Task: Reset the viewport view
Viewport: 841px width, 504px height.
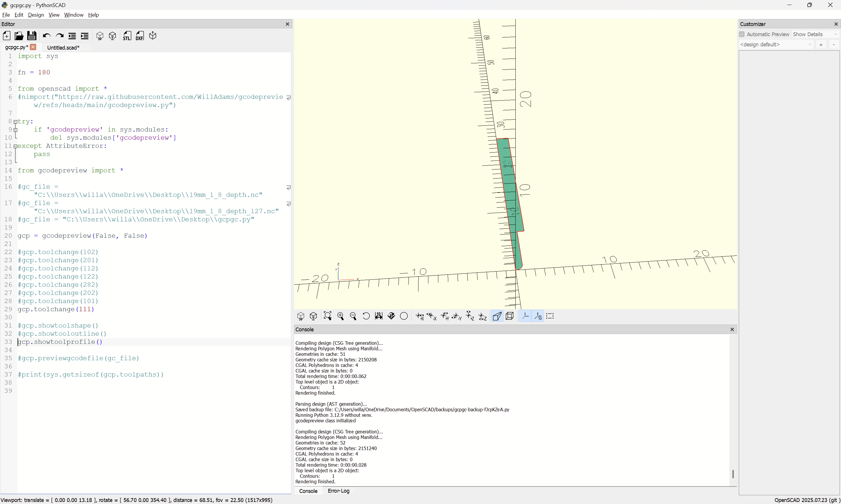Action: (x=366, y=316)
